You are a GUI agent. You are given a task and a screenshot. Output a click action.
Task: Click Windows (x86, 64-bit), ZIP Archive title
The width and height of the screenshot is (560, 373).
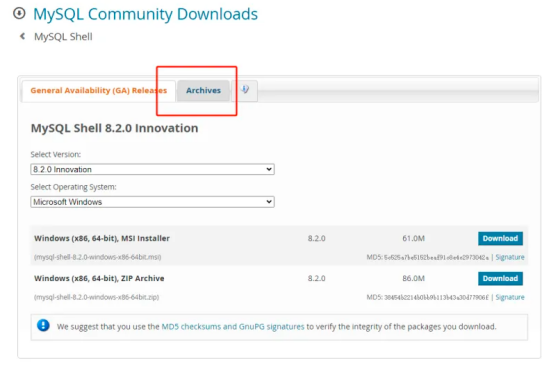click(x=99, y=278)
